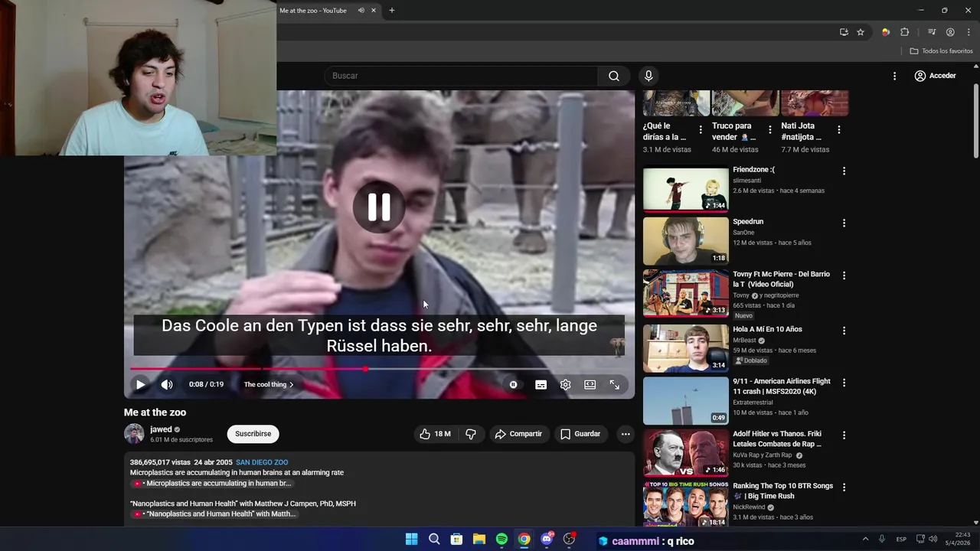Open the Windows Start menu
980x551 pixels.
pos(411,540)
